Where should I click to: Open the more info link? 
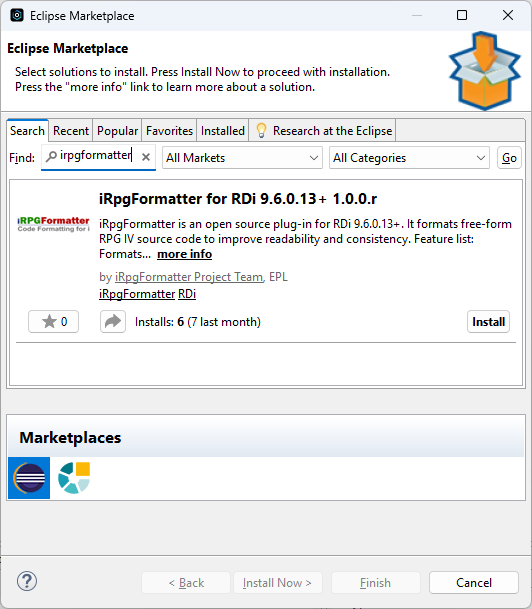[x=184, y=254]
